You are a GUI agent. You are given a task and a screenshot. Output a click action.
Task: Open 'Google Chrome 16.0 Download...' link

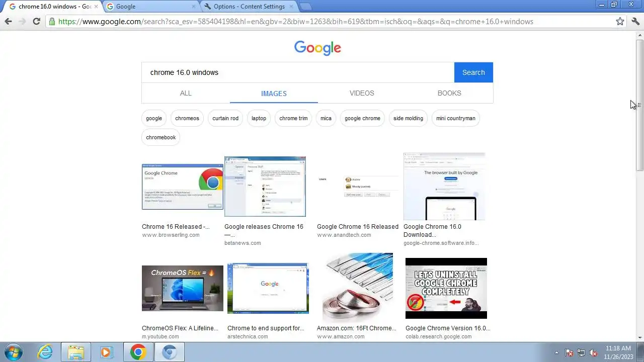click(432, 230)
